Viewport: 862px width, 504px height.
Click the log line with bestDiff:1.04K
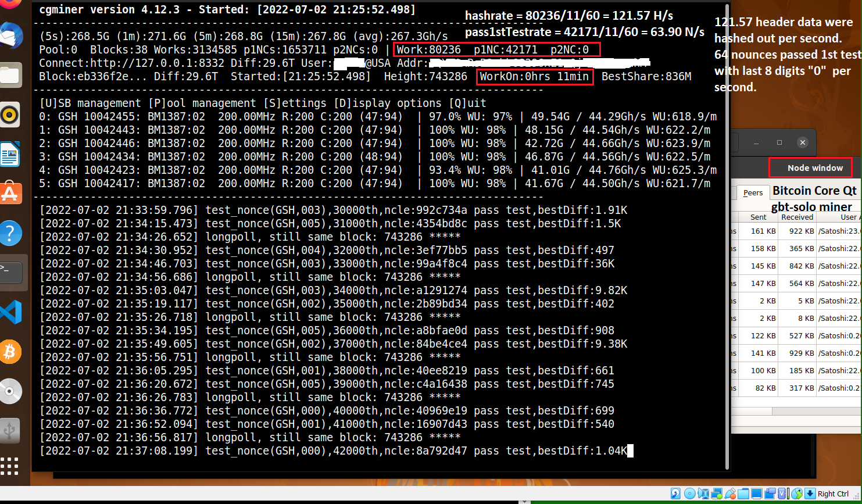(x=333, y=451)
